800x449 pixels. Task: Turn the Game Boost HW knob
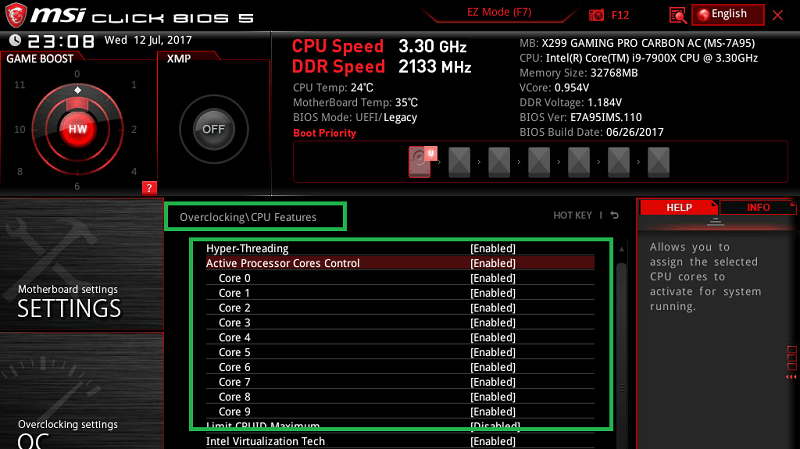(78, 129)
